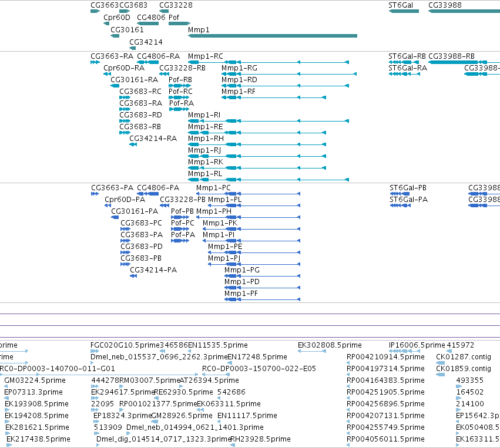Open EST RH23928.5prime

[x=260, y=439]
